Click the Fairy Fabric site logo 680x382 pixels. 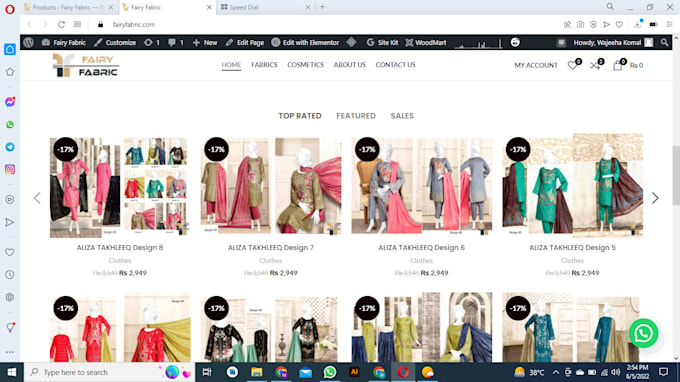(x=85, y=65)
